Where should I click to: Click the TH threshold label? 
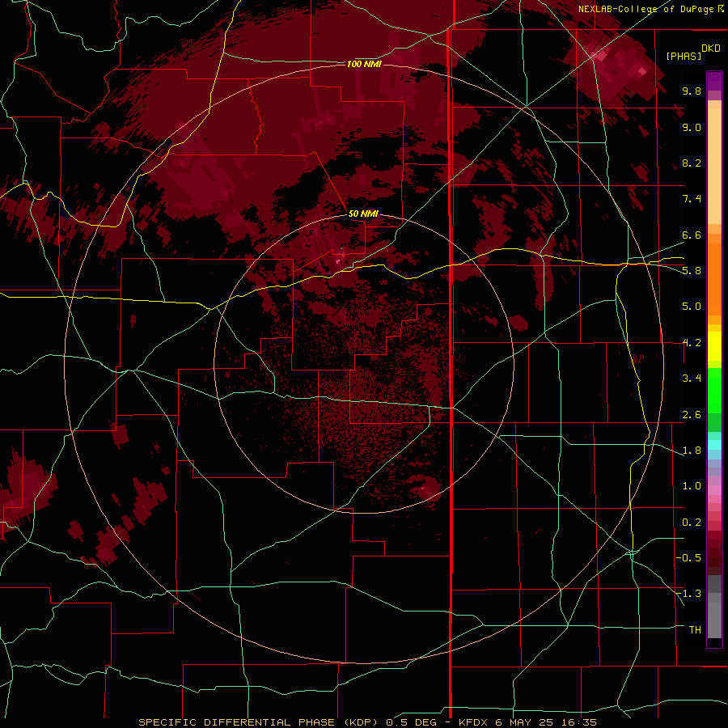[695, 630]
